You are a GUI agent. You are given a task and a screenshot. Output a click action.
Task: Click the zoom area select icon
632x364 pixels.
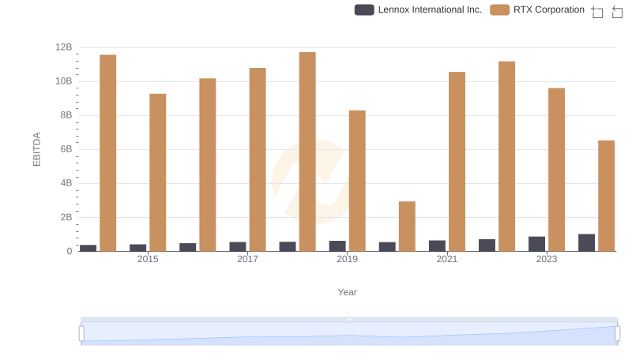tap(597, 12)
